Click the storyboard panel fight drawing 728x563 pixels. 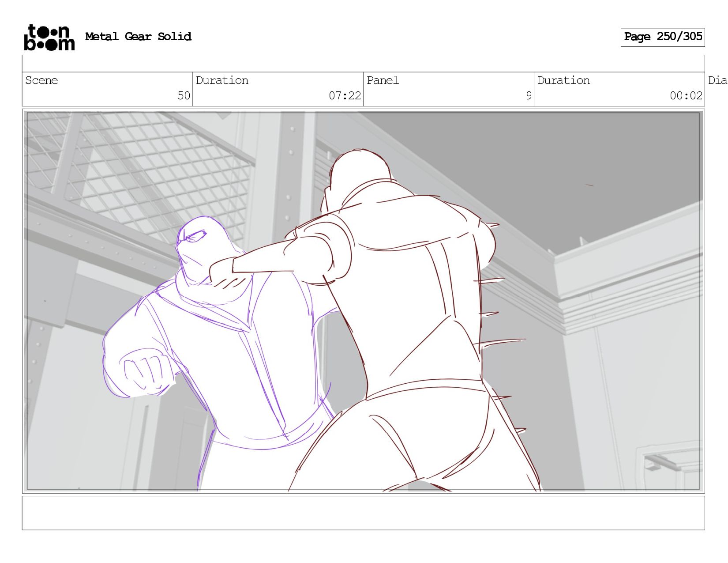pos(363,301)
